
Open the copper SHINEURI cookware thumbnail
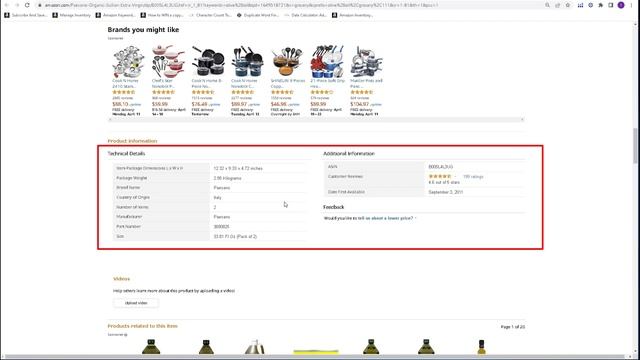point(287,61)
